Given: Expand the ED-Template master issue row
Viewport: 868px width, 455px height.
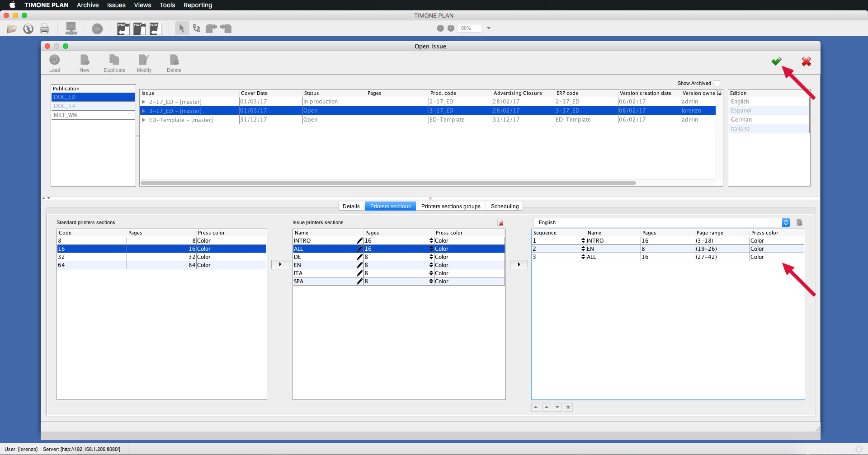Looking at the screenshot, I should click(x=144, y=120).
